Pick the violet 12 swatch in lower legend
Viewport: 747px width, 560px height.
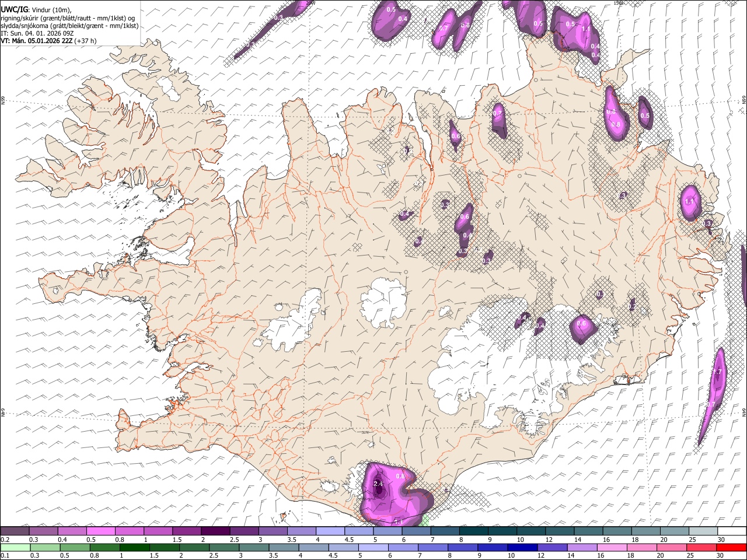pyautogui.click(x=552, y=547)
